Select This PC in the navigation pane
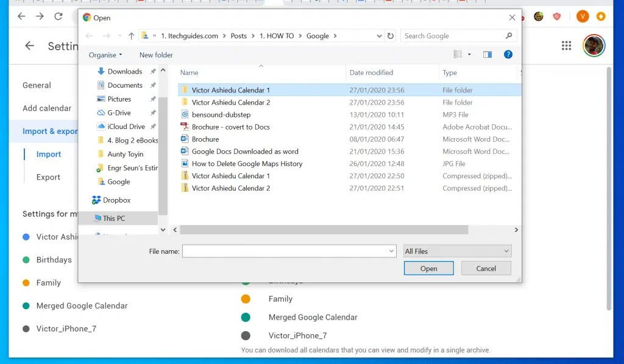This screenshot has width=624, height=364. coord(114,218)
